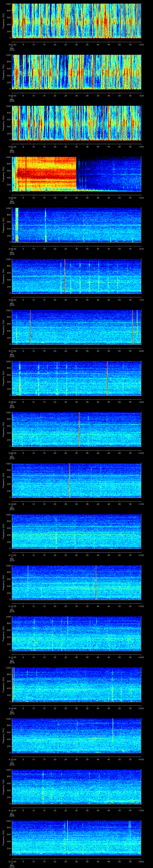Screen dimensions: 153x868
Task: Select the spectrogram panel starting at 9:11:00
Action: [77, 531]
